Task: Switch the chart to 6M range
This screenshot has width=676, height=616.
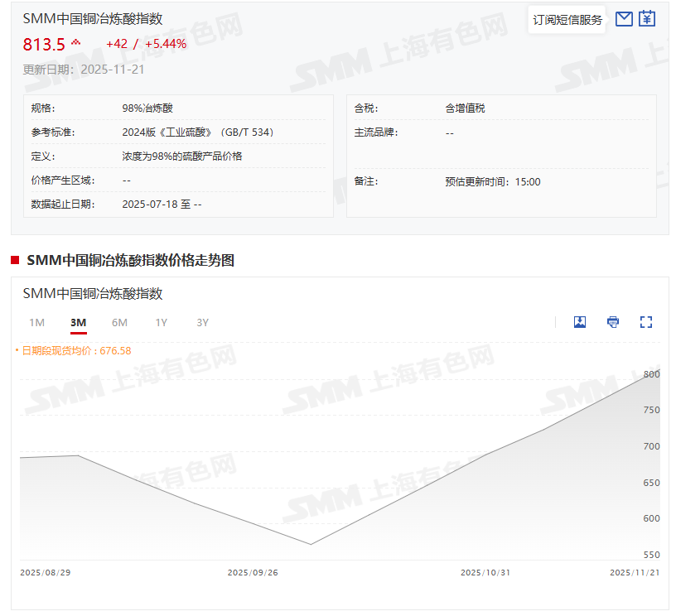Action: (x=119, y=323)
